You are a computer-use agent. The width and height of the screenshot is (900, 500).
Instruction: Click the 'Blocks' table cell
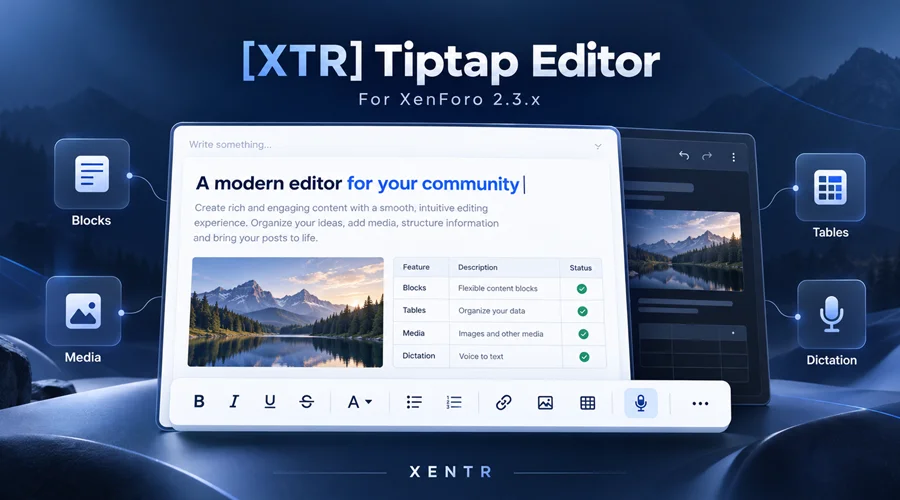(414, 288)
